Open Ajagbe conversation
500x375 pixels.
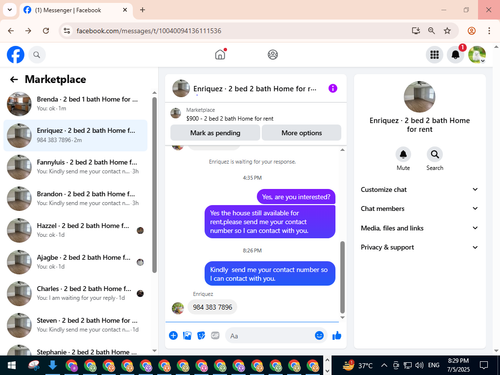pos(75,262)
